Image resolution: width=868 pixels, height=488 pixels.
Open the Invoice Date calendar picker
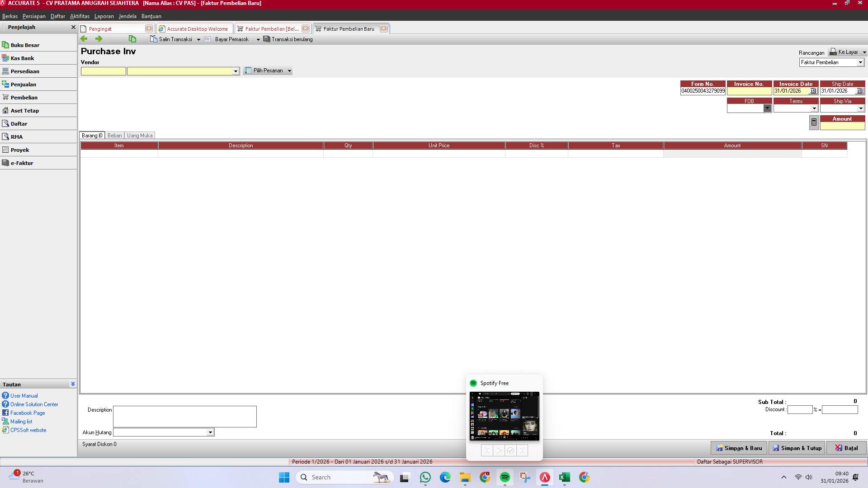813,91
